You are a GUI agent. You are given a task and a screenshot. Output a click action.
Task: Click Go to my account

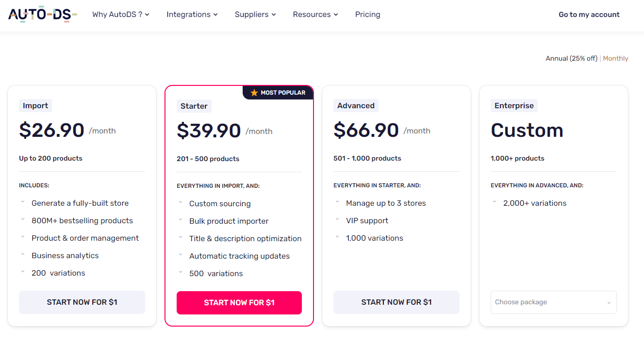(x=589, y=15)
